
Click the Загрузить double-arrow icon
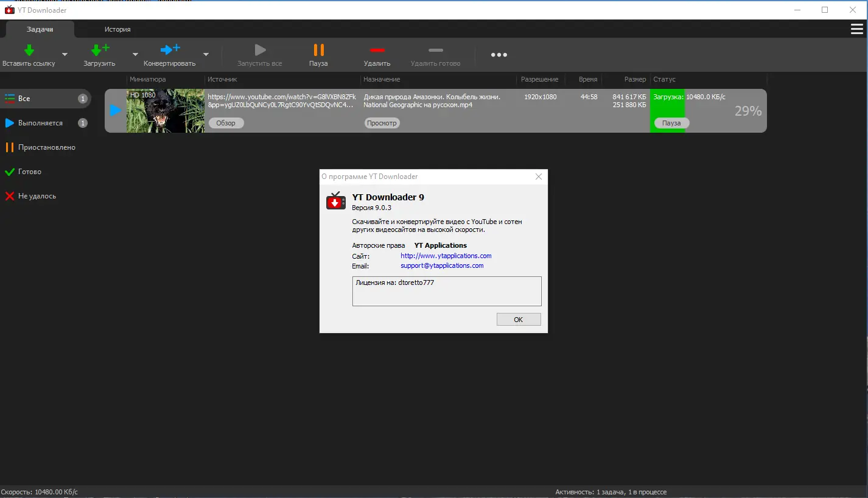pyautogui.click(x=99, y=50)
